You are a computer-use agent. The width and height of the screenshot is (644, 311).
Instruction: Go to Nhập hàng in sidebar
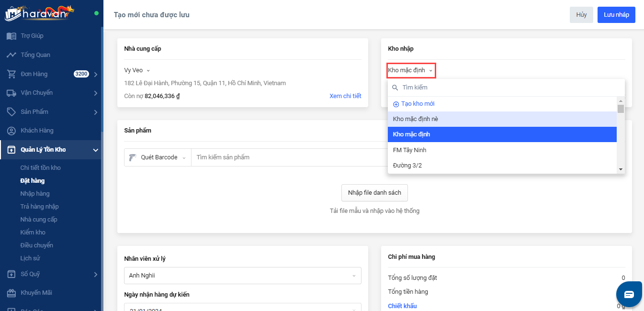coord(35,194)
